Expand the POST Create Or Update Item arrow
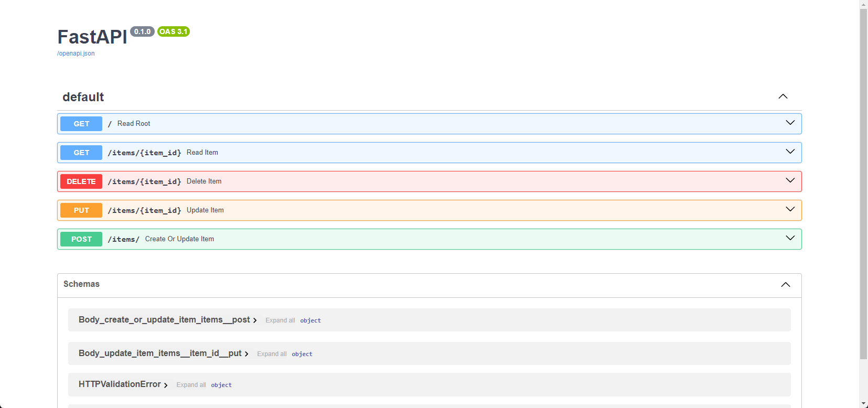This screenshot has width=868, height=408. tap(790, 238)
